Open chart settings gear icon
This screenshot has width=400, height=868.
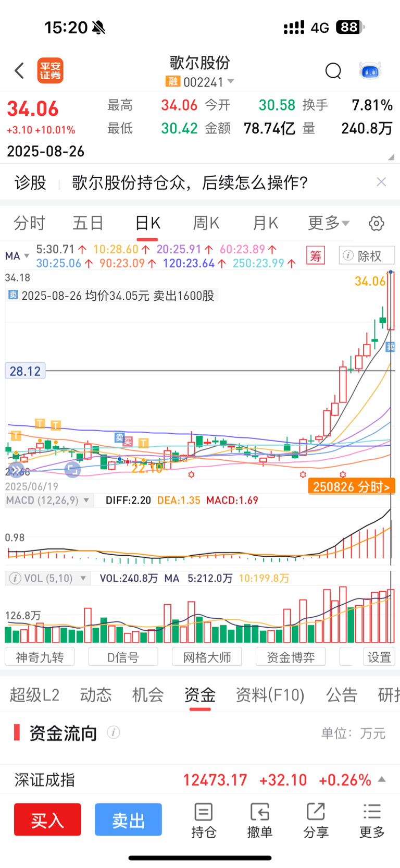(x=377, y=223)
